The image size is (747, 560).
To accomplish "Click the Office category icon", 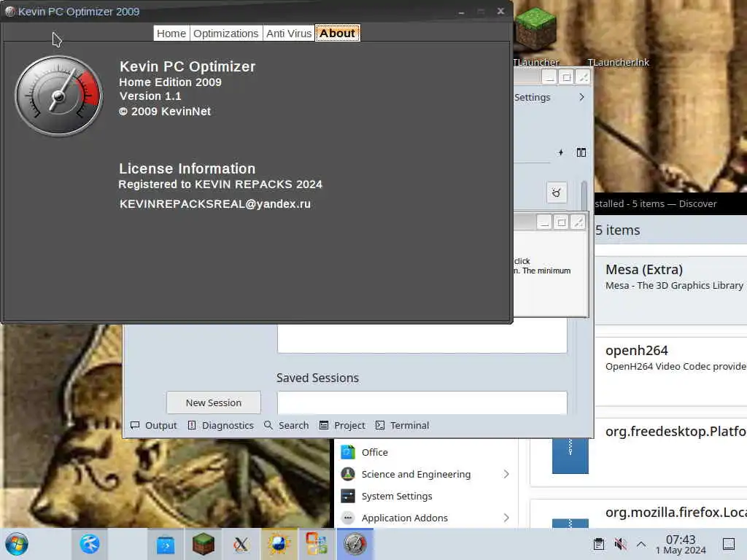I will [x=348, y=452].
